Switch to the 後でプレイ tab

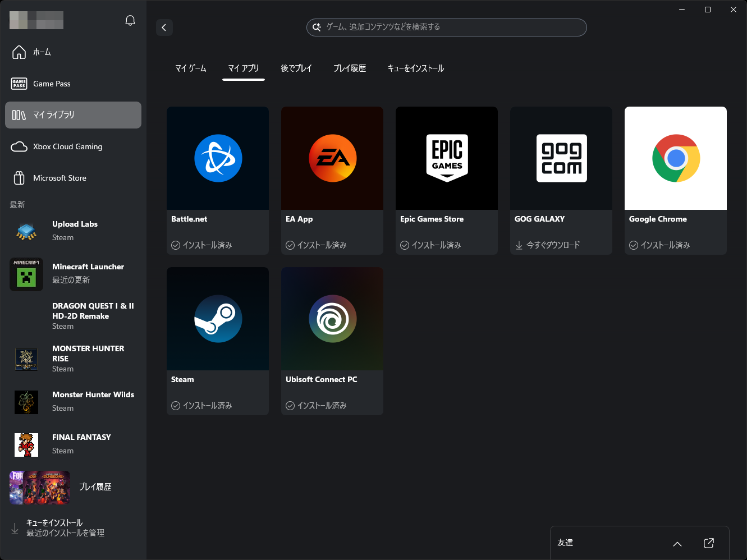296,67
